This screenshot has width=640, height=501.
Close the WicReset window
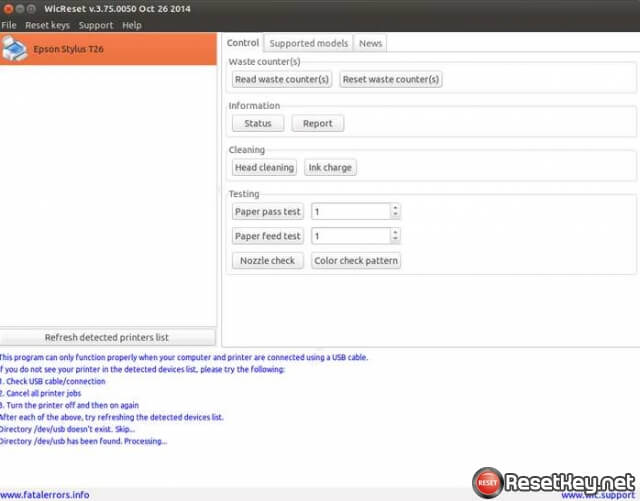coord(8,9)
